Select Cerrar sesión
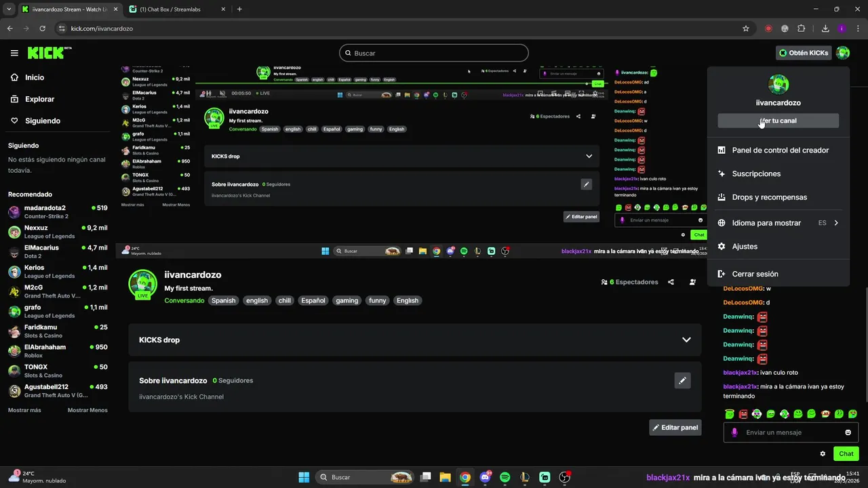 (778, 274)
